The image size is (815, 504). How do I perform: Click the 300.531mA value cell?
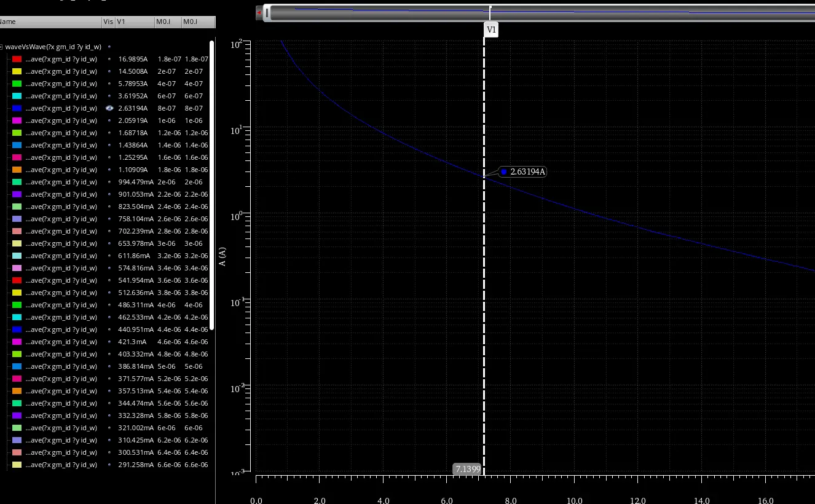pyautogui.click(x=136, y=452)
